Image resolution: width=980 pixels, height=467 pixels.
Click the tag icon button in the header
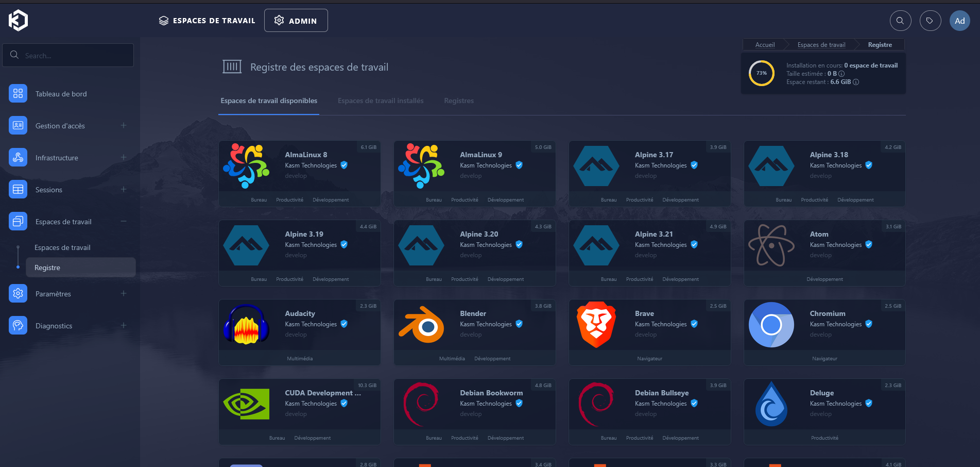[x=930, y=21]
